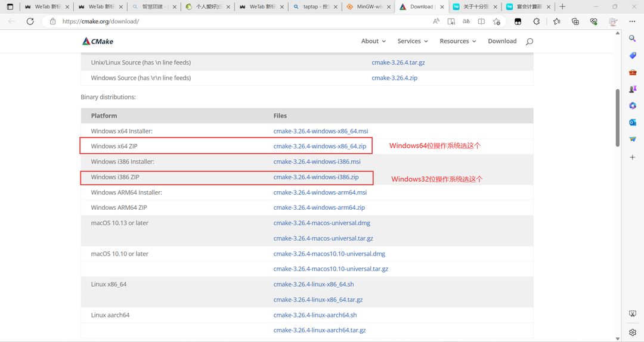This screenshot has width=644, height=342.
Task: Open sidebar Outlook icon
Action: 633,122
